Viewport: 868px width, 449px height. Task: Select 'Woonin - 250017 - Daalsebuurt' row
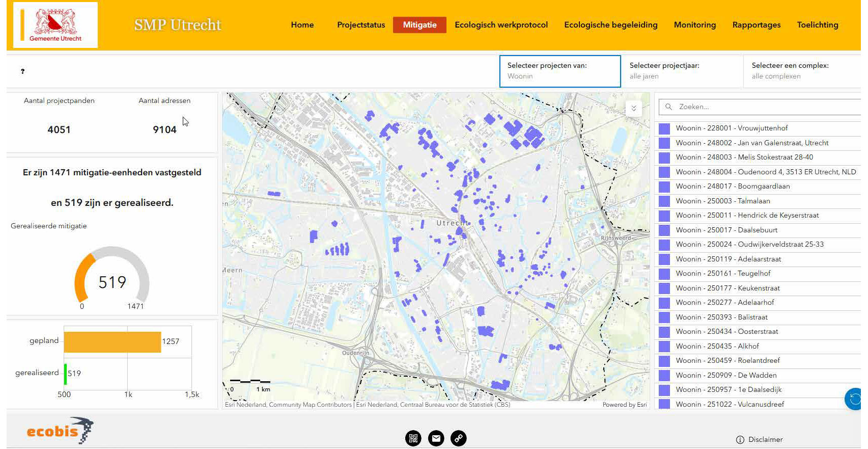[x=758, y=230]
